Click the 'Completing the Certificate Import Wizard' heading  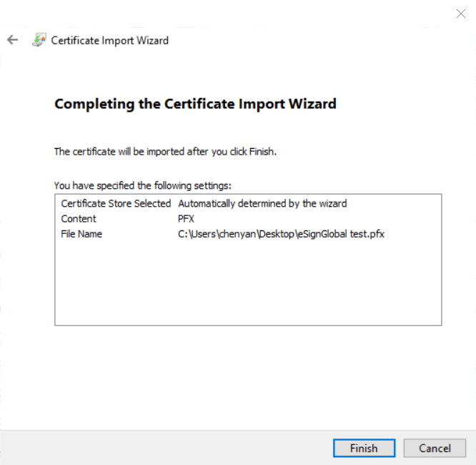195,104
